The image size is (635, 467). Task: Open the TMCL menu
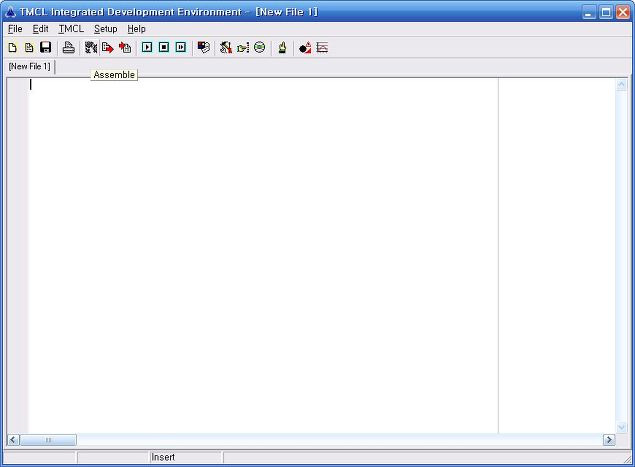coord(71,29)
